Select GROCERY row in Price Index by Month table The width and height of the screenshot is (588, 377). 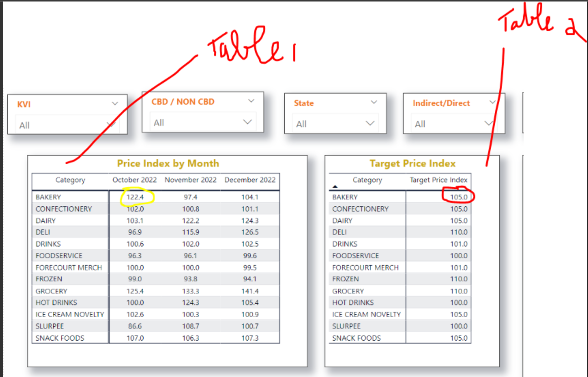point(156,291)
